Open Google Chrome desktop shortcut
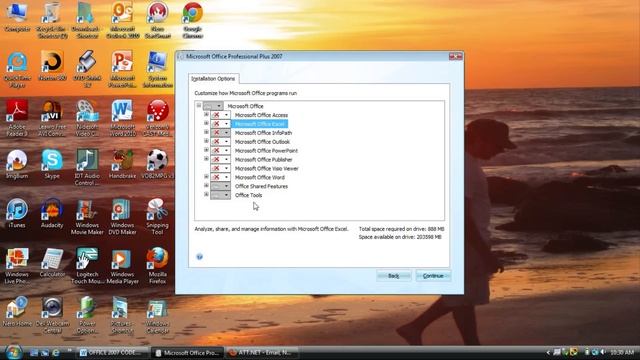This screenshot has height=360, width=640. point(192,19)
